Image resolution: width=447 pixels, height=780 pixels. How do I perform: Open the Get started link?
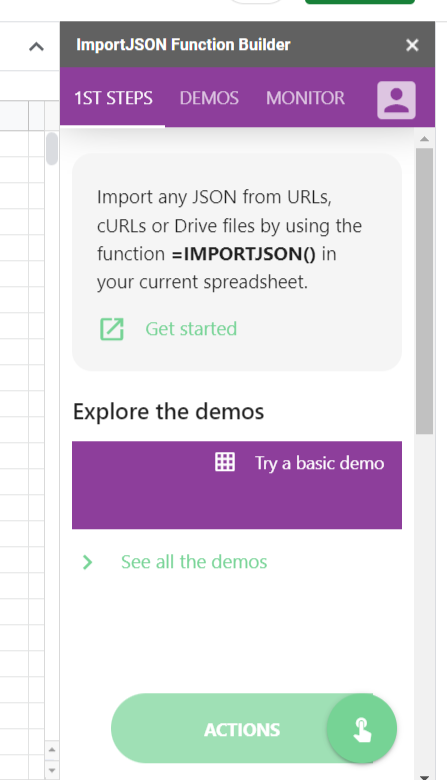[x=191, y=329]
